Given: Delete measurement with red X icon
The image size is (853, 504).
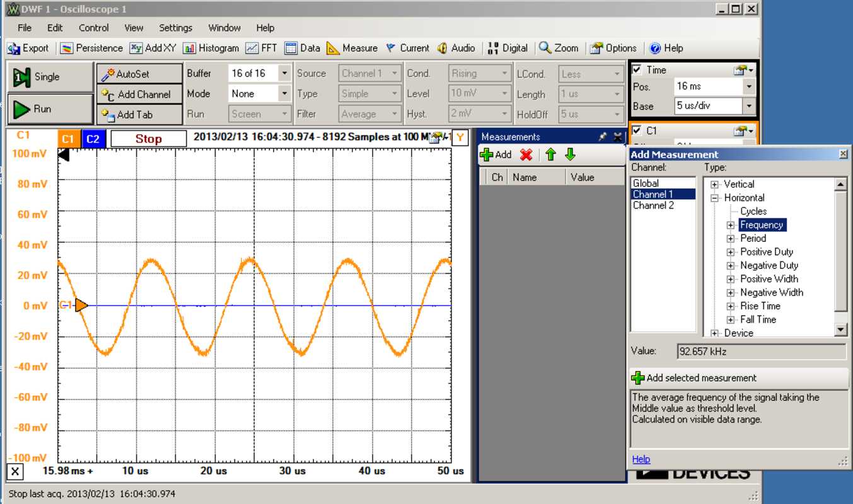Looking at the screenshot, I should [x=526, y=155].
